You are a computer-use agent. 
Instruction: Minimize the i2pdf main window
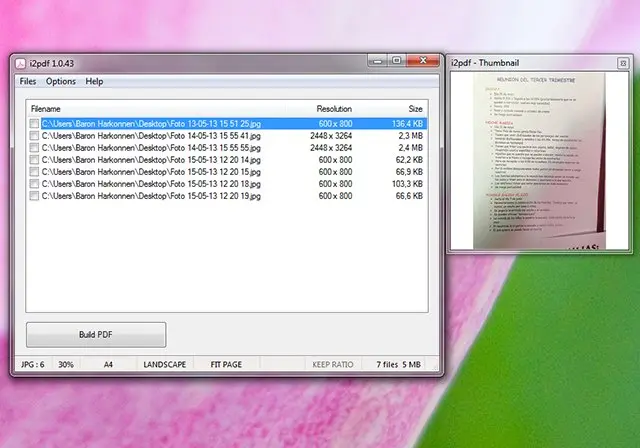[x=375, y=61]
